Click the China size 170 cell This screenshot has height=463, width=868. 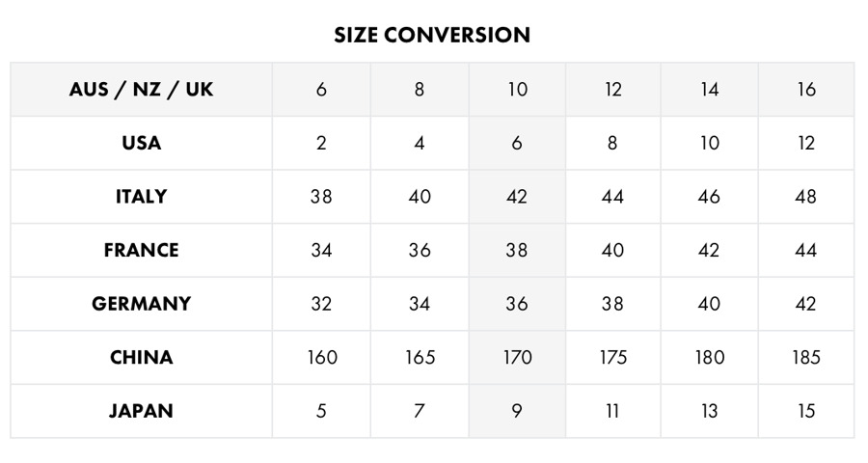(x=517, y=357)
